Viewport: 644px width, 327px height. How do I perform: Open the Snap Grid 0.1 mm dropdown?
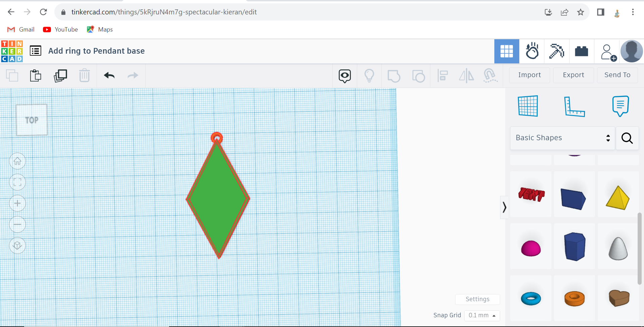click(482, 315)
